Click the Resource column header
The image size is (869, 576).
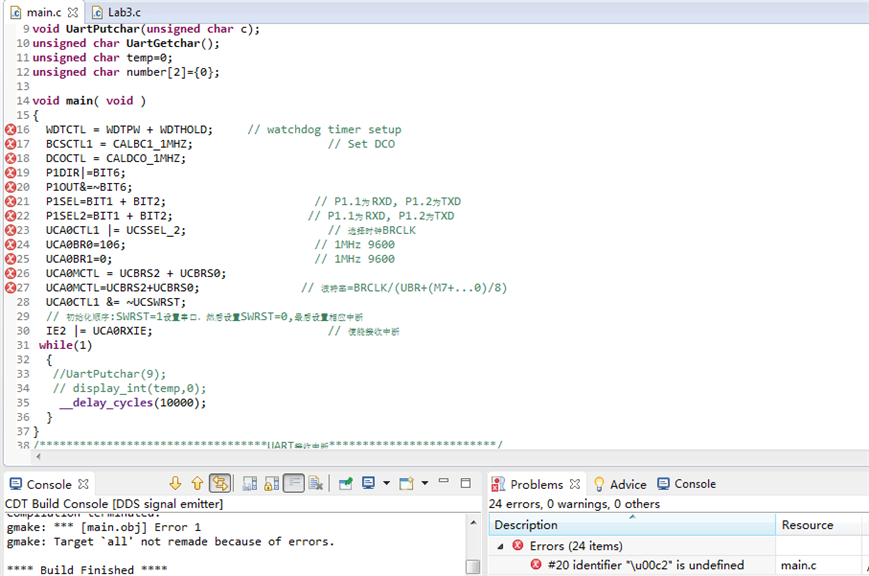pos(807,525)
